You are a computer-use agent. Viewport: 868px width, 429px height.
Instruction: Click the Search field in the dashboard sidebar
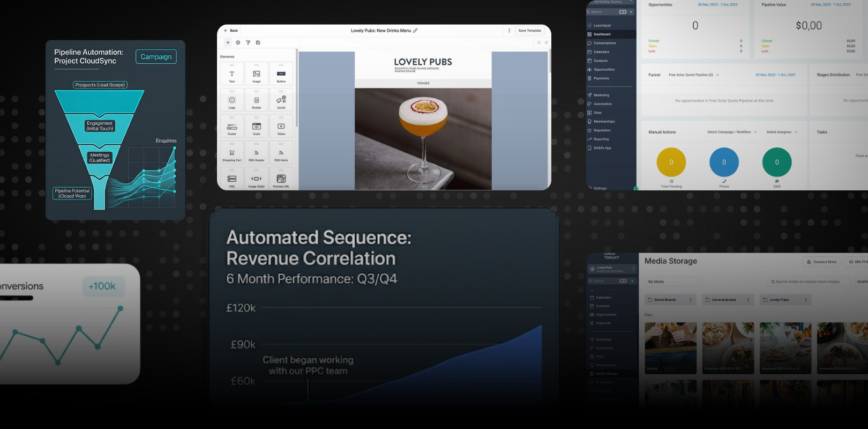click(x=607, y=12)
